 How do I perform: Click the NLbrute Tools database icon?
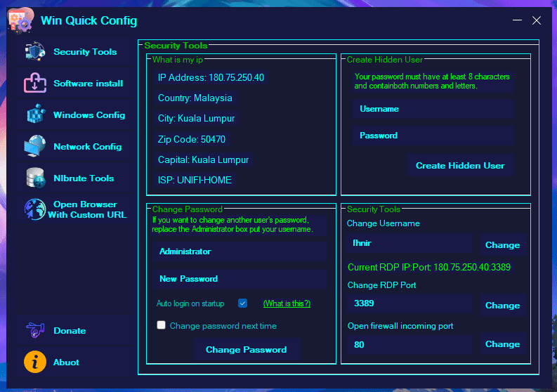pos(36,178)
